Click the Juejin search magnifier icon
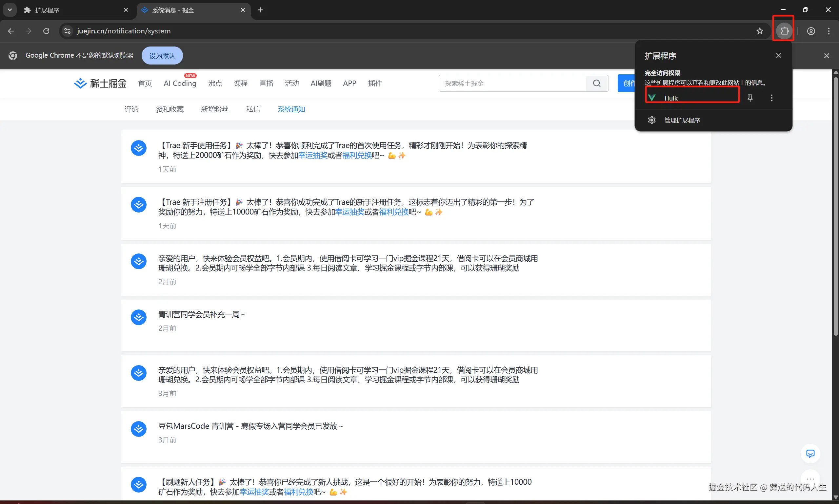 click(597, 83)
